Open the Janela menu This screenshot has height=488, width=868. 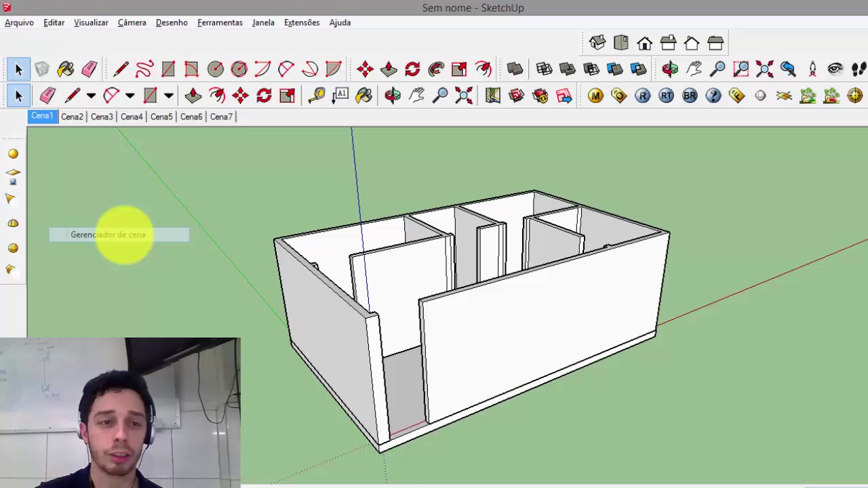pos(263,22)
